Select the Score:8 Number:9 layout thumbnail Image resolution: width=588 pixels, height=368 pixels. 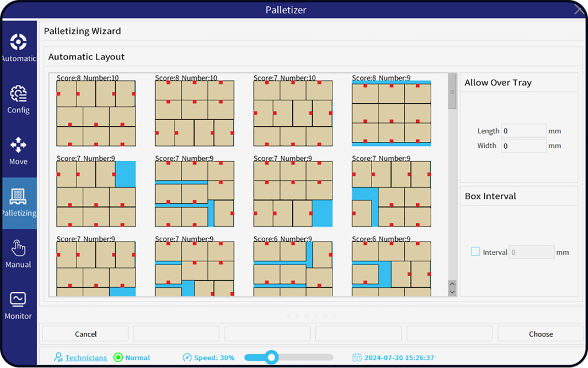391,113
